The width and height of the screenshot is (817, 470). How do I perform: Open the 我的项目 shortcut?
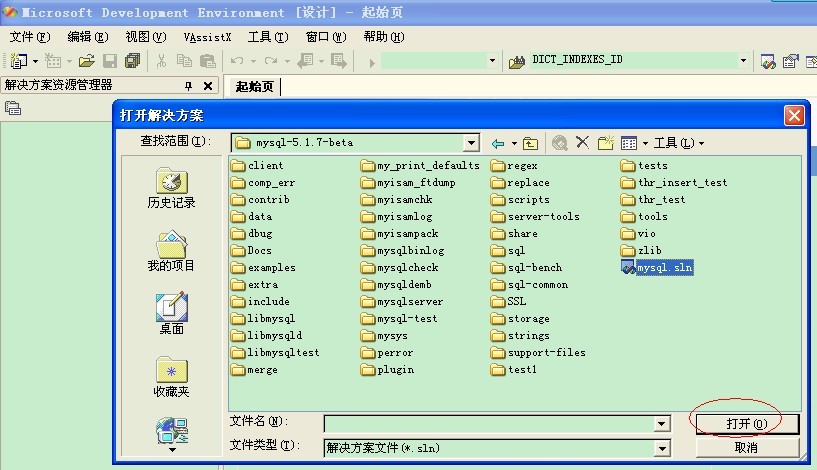click(x=171, y=251)
